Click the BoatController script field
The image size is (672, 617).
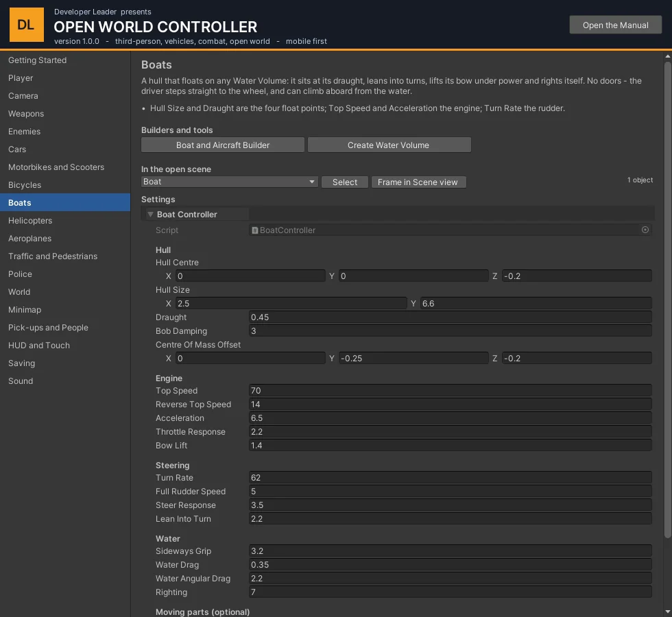coord(450,230)
